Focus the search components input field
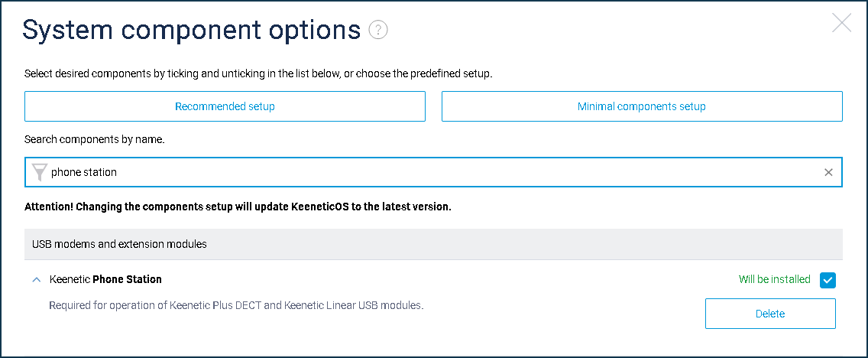The height and width of the screenshot is (358, 868). pos(458,173)
